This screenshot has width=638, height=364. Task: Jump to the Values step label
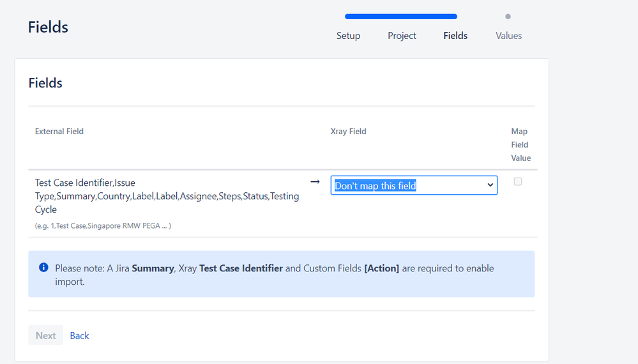tap(508, 36)
